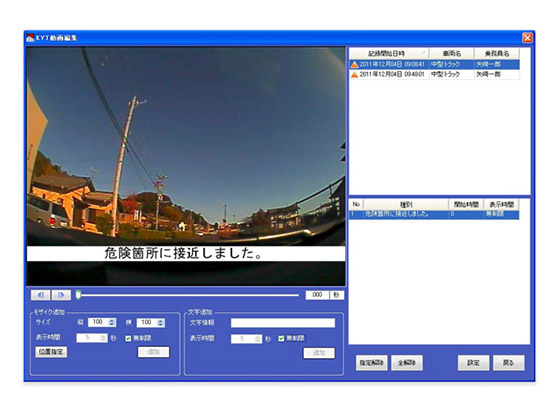This screenshot has width=560, height=420.
Task: Click the 表示時間 column header in the lower list
Action: tap(501, 205)
